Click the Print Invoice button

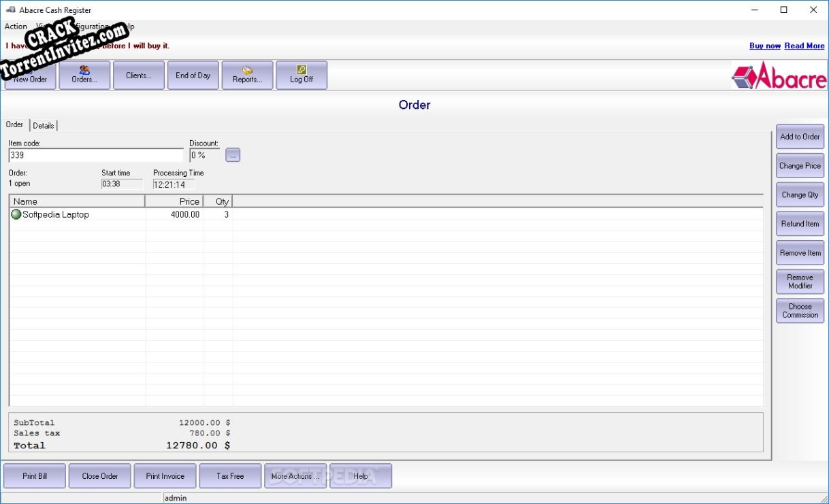pyautogui.click(x=165, y=475)
